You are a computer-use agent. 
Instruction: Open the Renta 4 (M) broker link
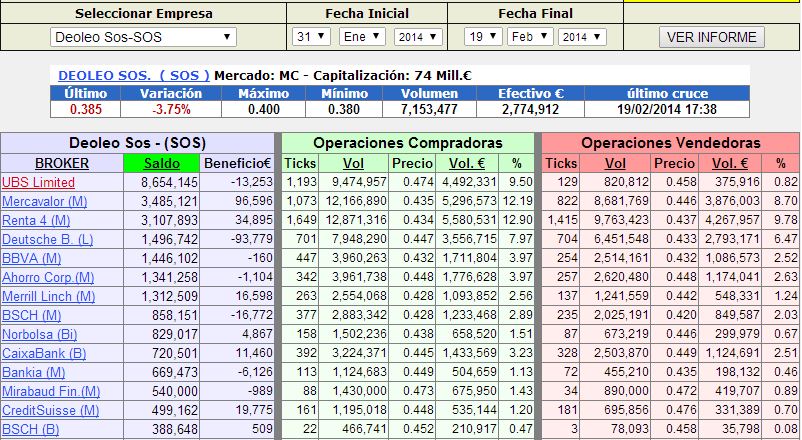tap(36, 221)
